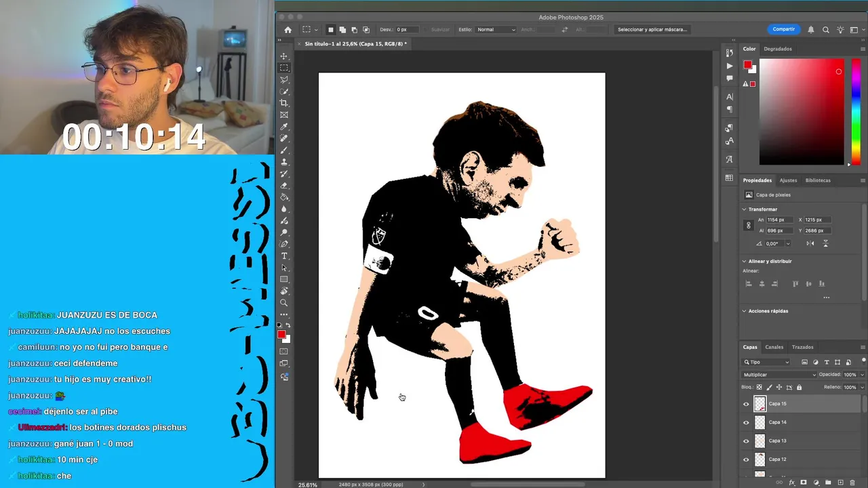Toggle lock image pixels brush icon

[769, 387]
